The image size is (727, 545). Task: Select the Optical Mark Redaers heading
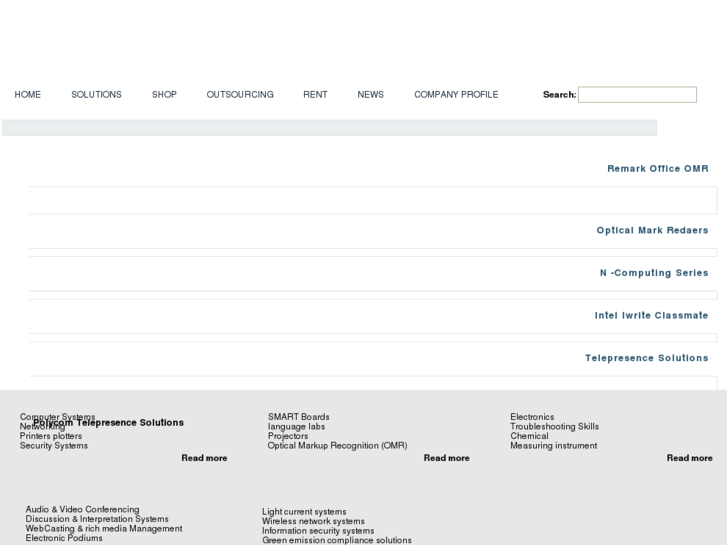click(652, 230)
